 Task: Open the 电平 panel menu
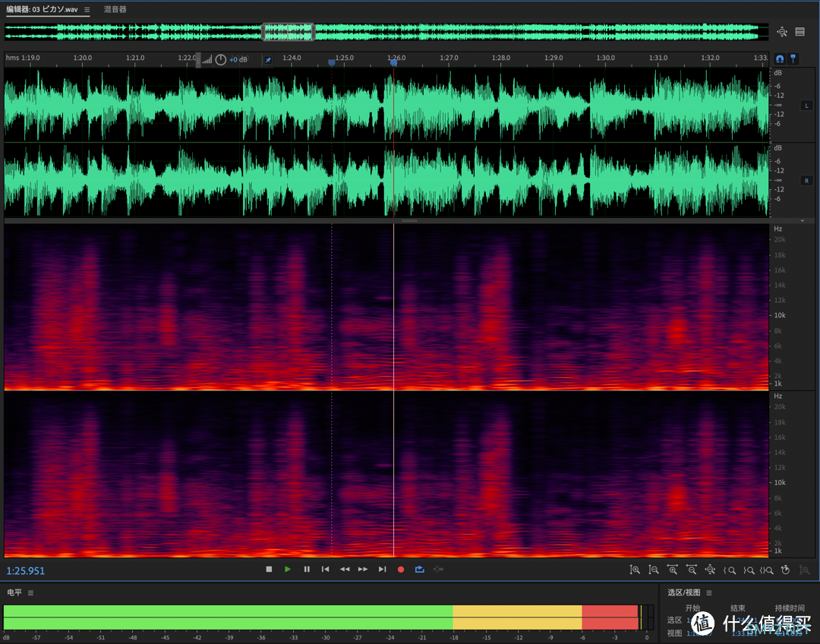[31, 592]
